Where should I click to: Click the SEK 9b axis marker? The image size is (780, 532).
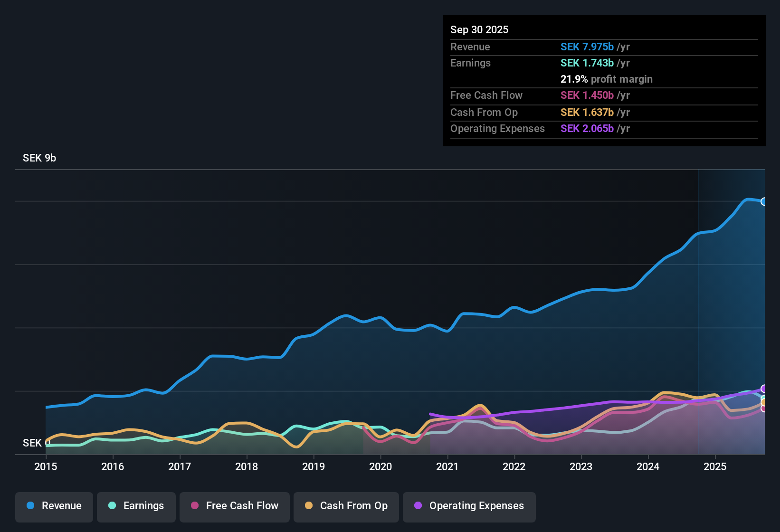pyautogui.click(x=39, y=158)
